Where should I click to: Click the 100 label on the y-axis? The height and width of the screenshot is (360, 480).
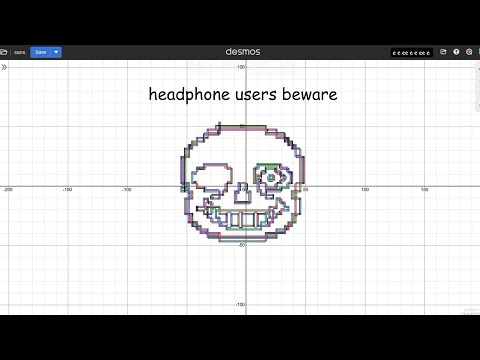(241, 67)
